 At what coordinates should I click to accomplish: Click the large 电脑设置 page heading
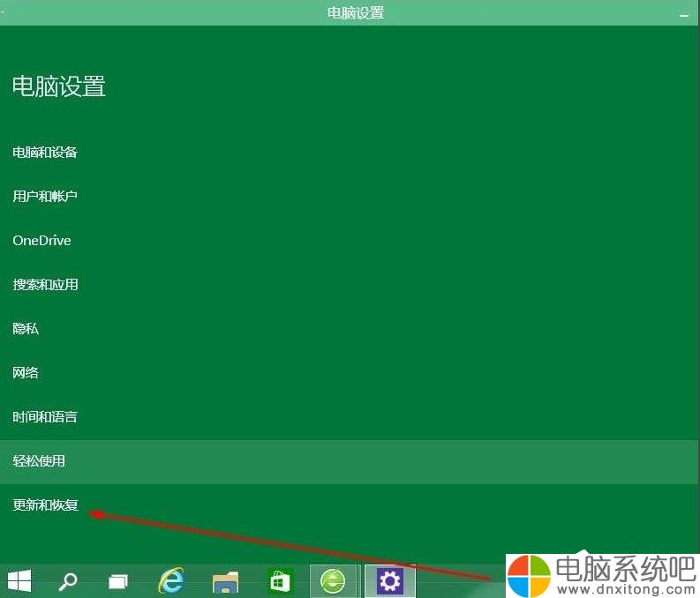tap(59, 86)
